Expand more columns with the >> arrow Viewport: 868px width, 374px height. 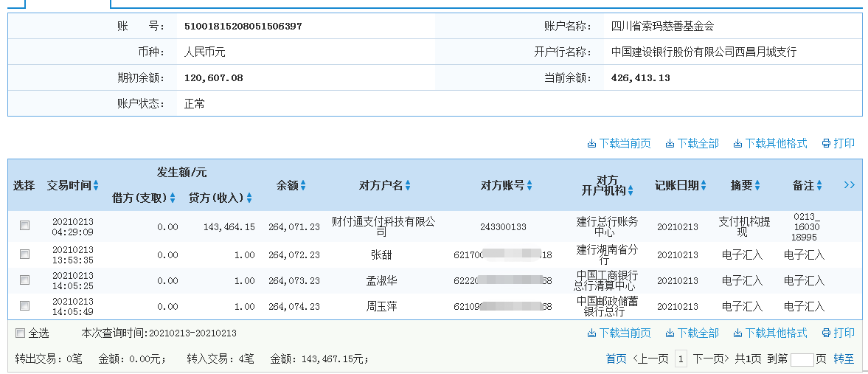(x=849, y=185)
